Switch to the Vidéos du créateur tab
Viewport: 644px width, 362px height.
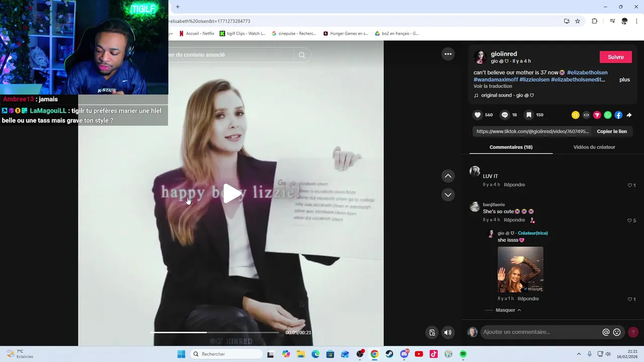click(x=594, y=147)
